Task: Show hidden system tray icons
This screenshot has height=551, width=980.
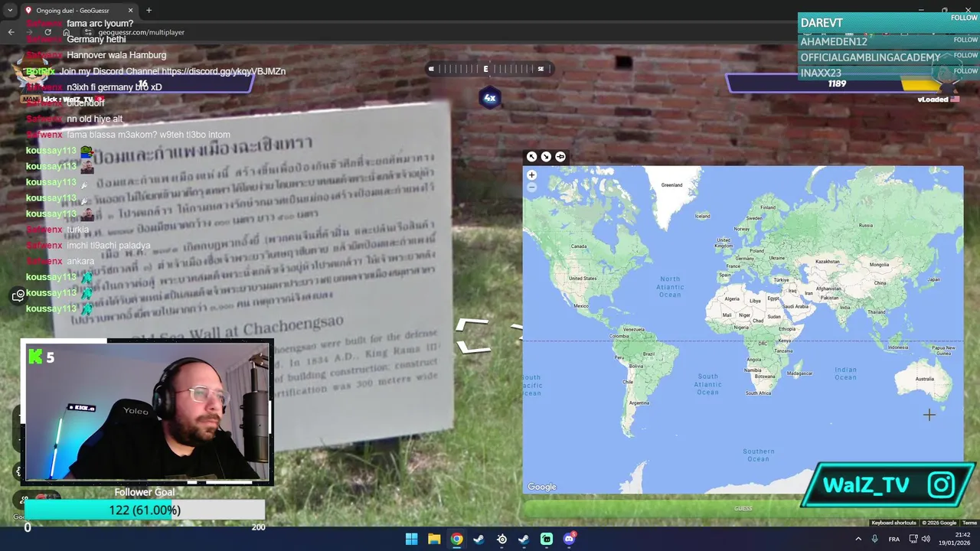Action: [x=857, y=539]
